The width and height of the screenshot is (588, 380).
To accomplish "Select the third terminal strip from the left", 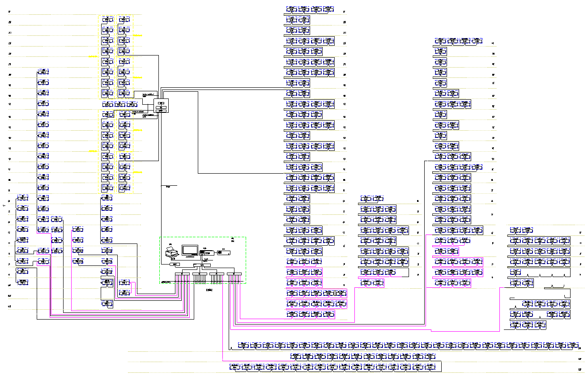I will pos(217,274).
